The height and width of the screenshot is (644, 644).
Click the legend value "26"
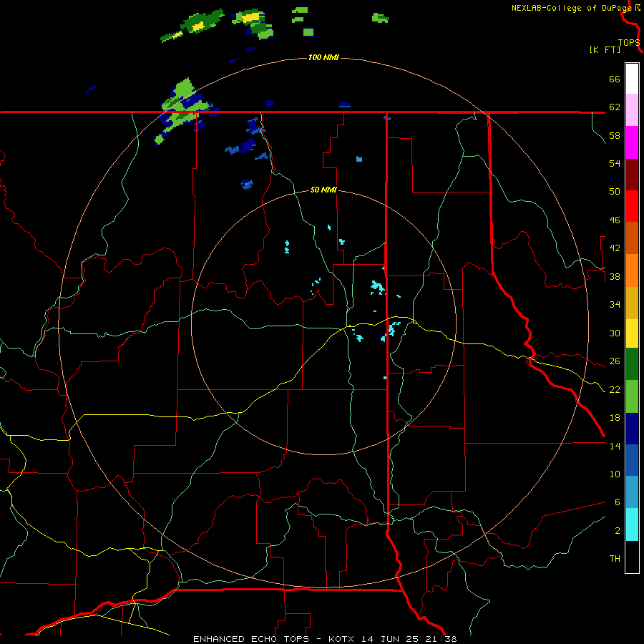click(x=615, y=361)
